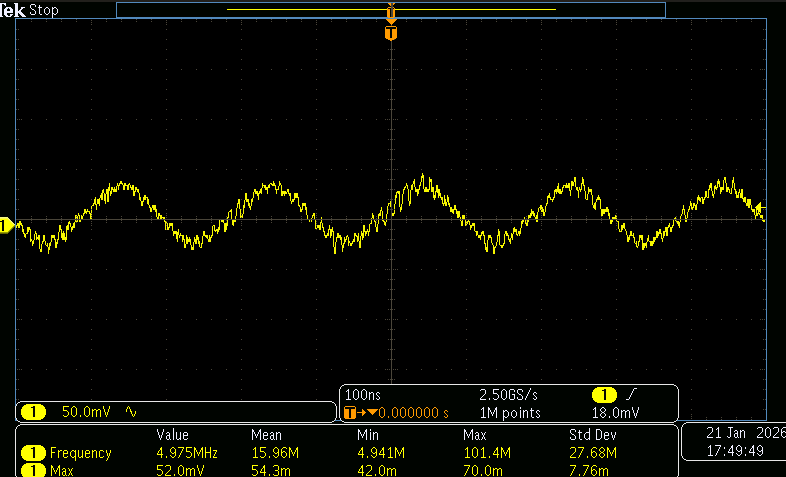Image resolution: width=786 pixels, height=477 pixels.
Task: Select the Max measurement channel badge
Action: [x=34, y=471]
